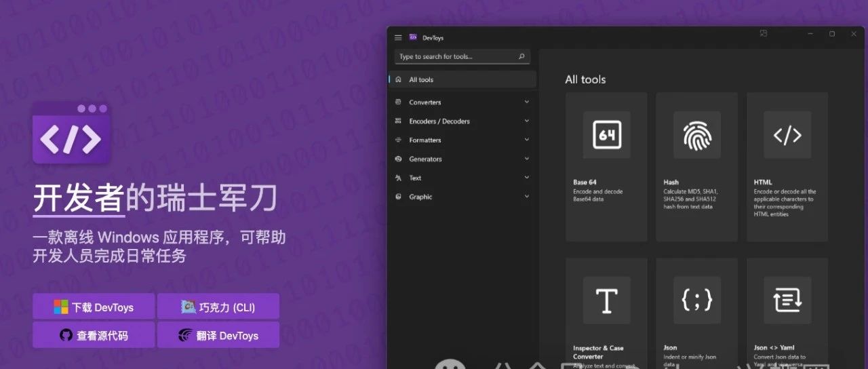The height and width of the screenshot is (369, 868).
Task: Click the 下载 DevToys download button
Action: (94, 307)
